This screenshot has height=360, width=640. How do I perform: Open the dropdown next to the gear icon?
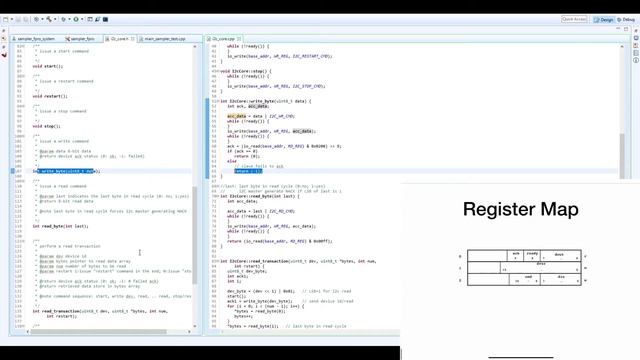coord(42,19)
